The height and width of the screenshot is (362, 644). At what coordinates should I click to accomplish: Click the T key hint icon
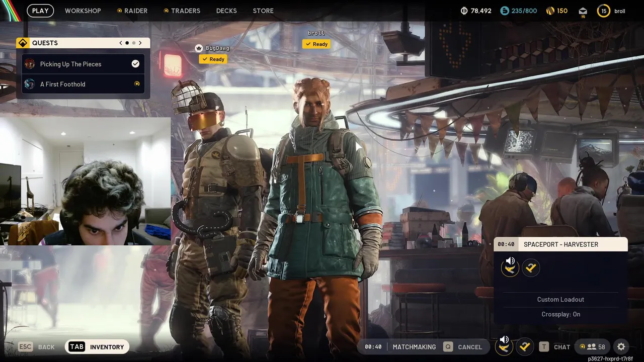coord(544,347)
